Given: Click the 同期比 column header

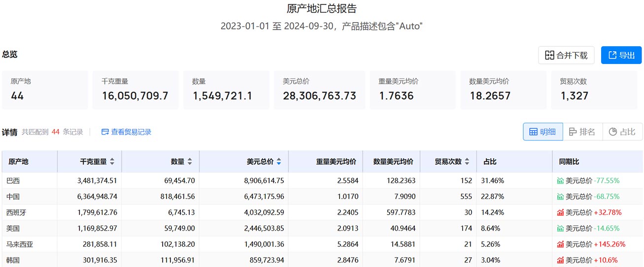Looking at the screenshot, I should [597, 162].
